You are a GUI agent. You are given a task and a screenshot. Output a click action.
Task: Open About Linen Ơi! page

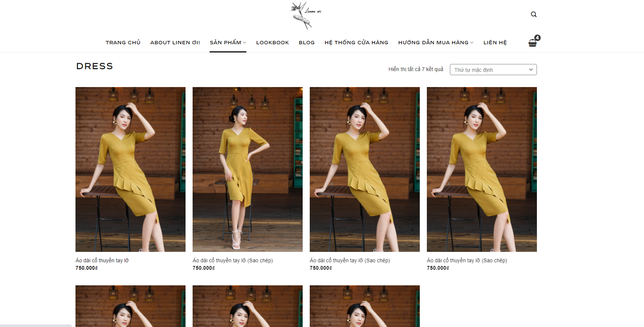(x=175, y=43)
